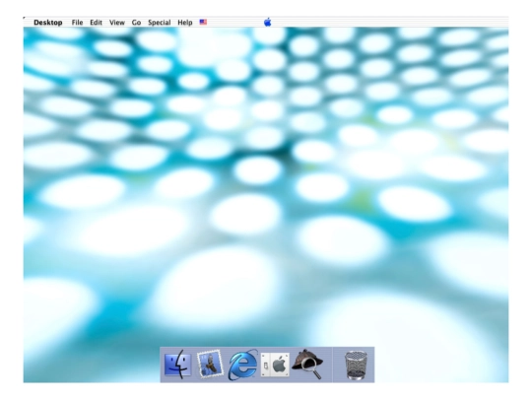
Task: Click the blue Apple logo in menu bar
Action: 267,23
